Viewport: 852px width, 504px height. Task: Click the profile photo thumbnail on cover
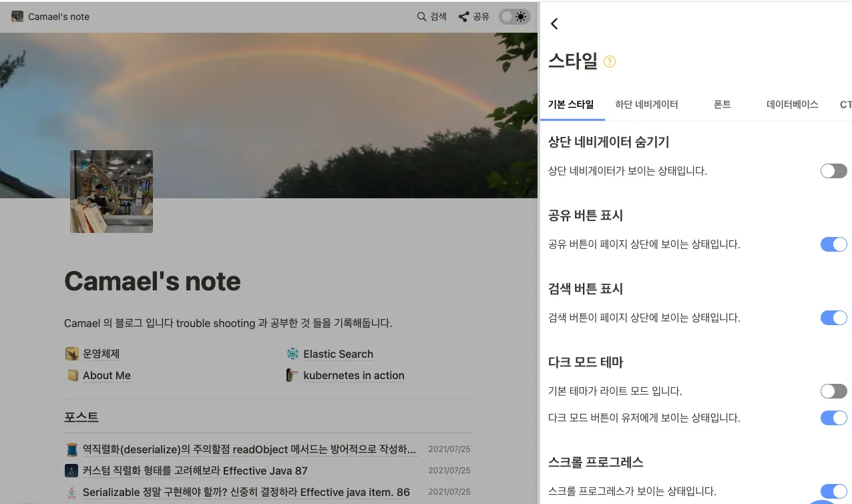[112, 192]
